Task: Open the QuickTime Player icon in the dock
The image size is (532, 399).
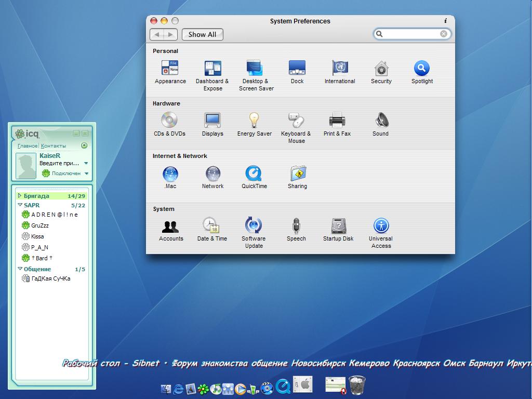Action: [x=283, y=386]
